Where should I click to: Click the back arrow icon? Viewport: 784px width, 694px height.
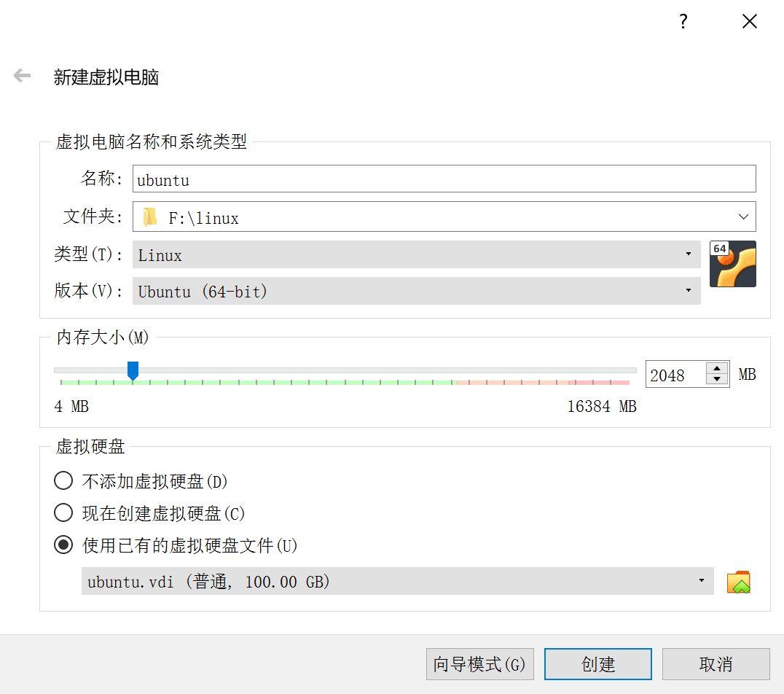[x=22, y=76]
